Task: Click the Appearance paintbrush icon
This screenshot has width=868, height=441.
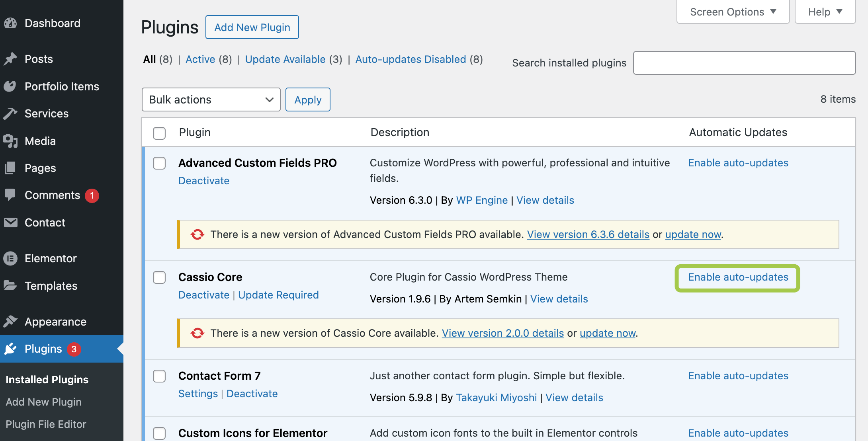Action: (x=10, y=321)
